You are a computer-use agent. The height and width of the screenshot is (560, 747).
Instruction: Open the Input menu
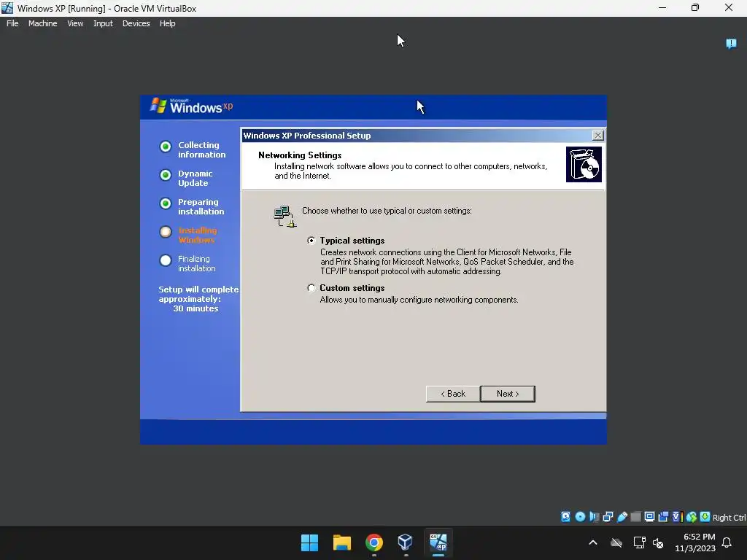pyautogui.click(x=103, y=23)
